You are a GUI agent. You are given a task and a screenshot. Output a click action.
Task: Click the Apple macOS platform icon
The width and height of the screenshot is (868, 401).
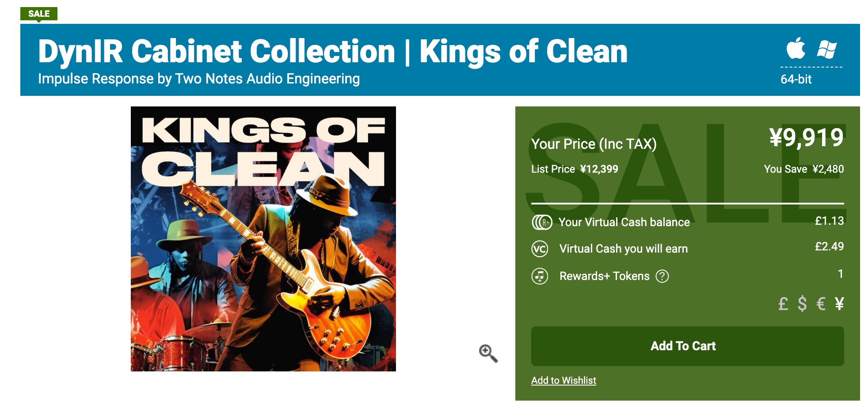[796, 48]
